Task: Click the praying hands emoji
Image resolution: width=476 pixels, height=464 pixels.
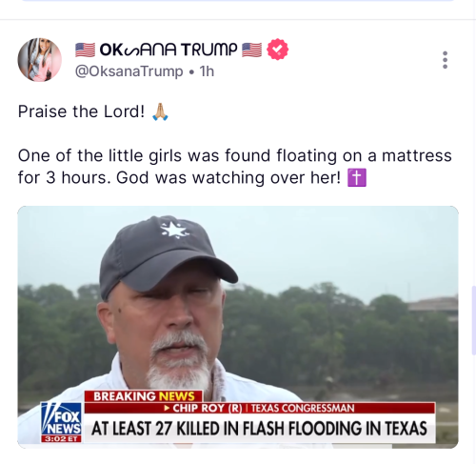Action: point(160,111)
